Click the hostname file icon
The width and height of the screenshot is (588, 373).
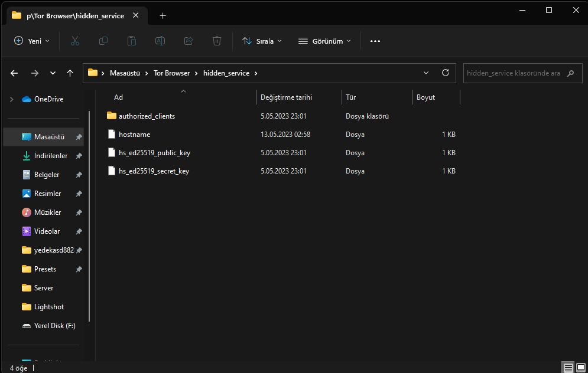(111, 134)
